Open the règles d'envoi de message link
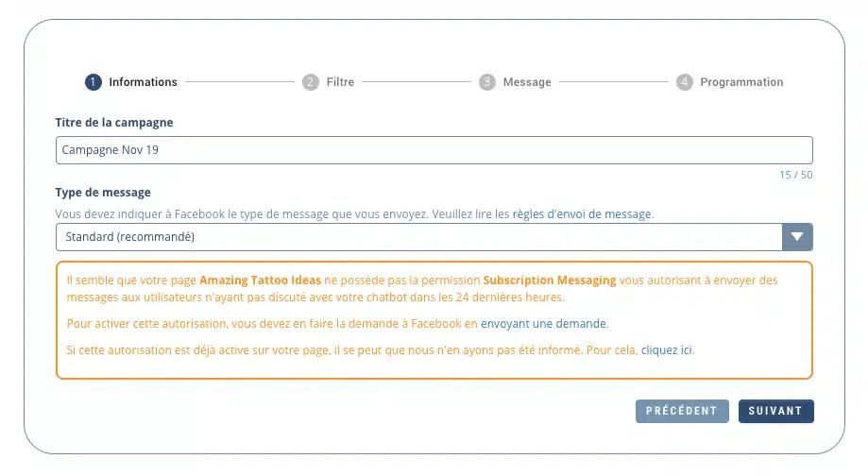 point(582,214)
